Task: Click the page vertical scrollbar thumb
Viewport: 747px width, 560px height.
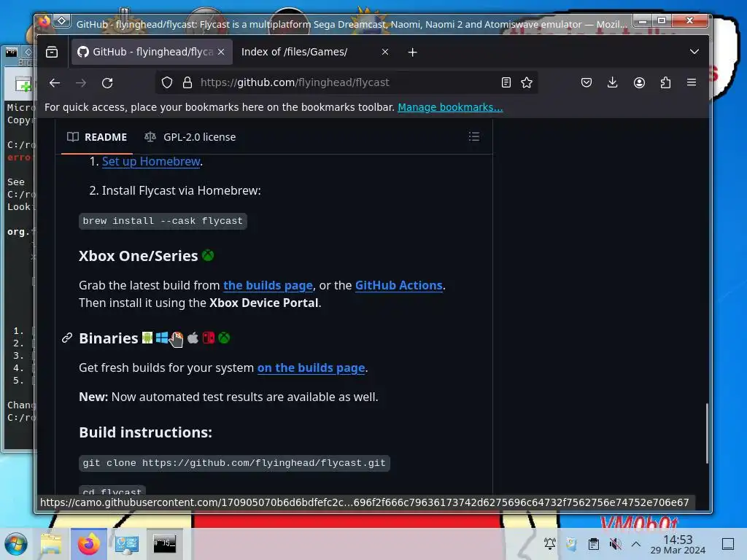Action: pyautogui.click(x=707, y=433)
